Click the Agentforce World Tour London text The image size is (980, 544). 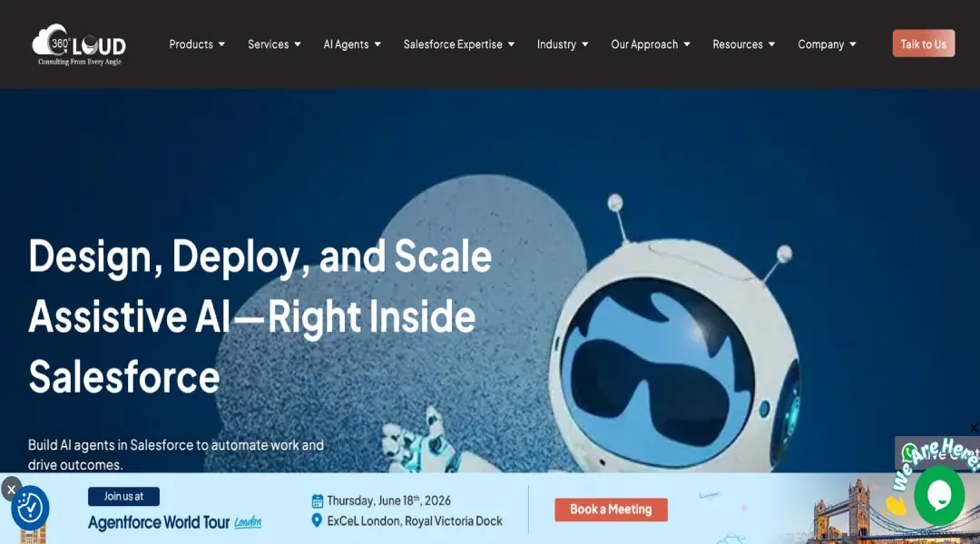[174, 522]
